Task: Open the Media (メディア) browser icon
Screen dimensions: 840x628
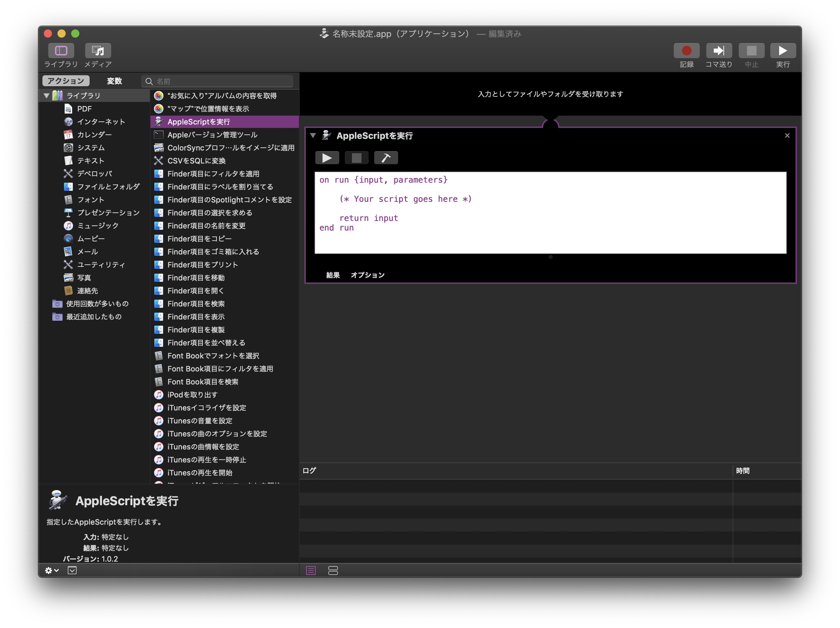Action: click(x=98, y=51)
